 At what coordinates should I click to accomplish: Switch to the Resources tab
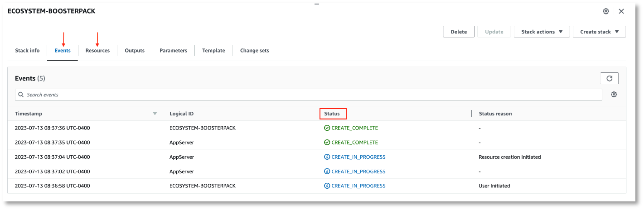pos(97,51)
